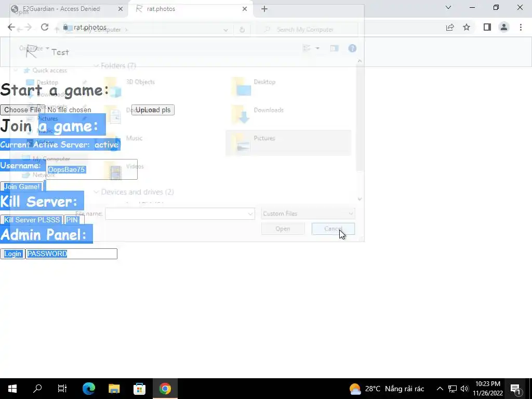Open the network icon in system tray
Screen dimensions: 532x399
pyautogui.click(x=453, y=389)
